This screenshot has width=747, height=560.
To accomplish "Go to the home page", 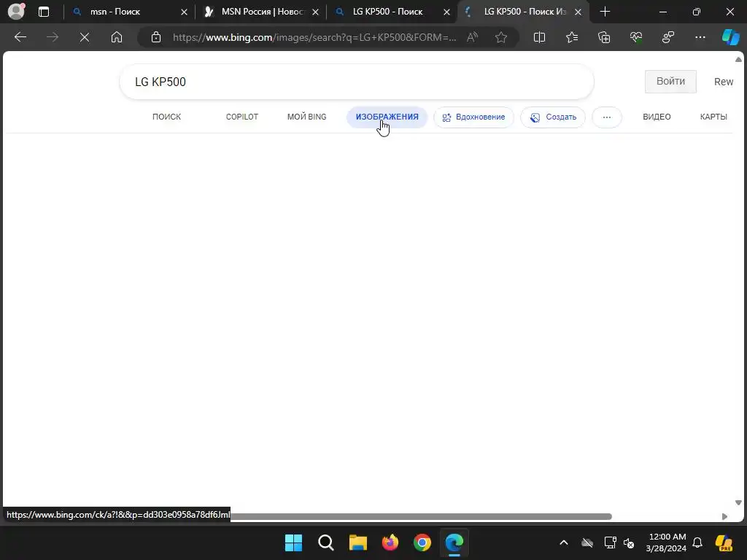I will [117, 37].
